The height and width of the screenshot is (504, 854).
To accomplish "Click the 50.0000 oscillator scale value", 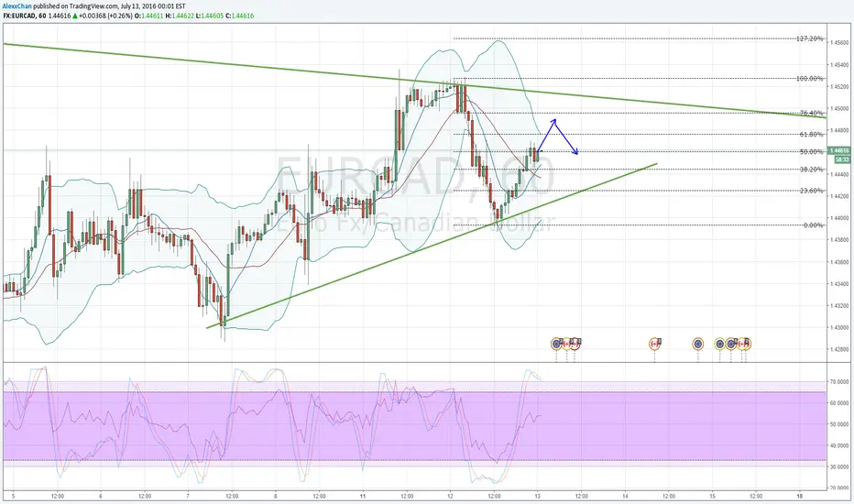I will pos(840,424).
